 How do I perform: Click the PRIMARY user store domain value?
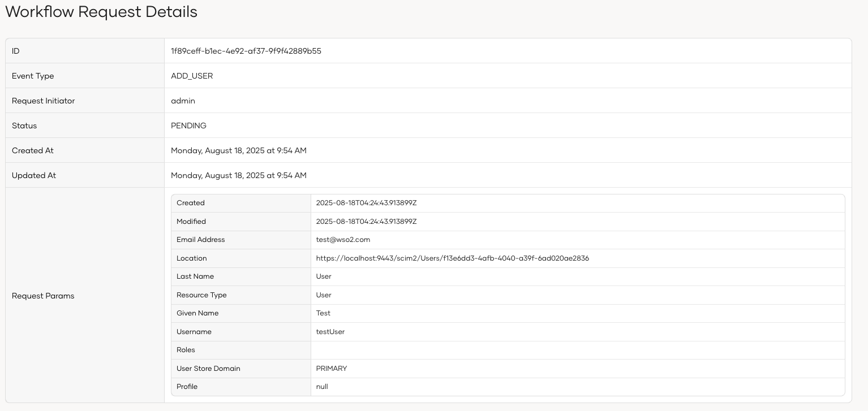pos(332,369)
